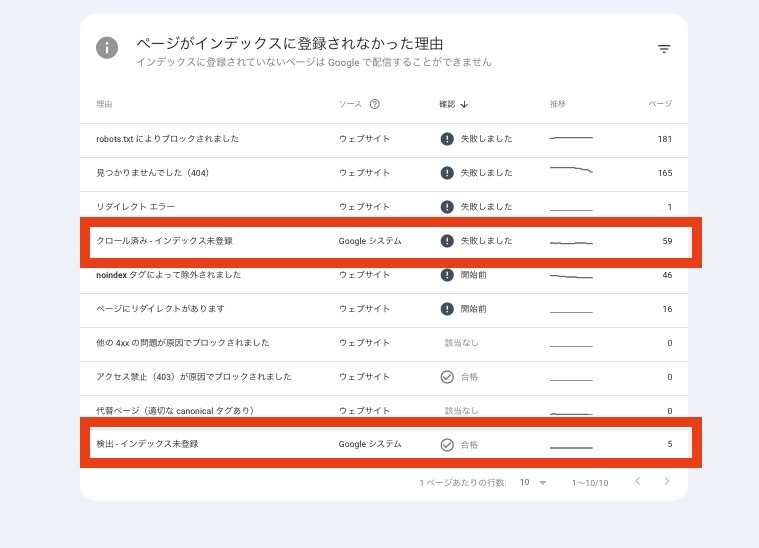Click the trend sparkline in robots.txt row
This screenshot has height=548, width=759.
coord(571,138)
